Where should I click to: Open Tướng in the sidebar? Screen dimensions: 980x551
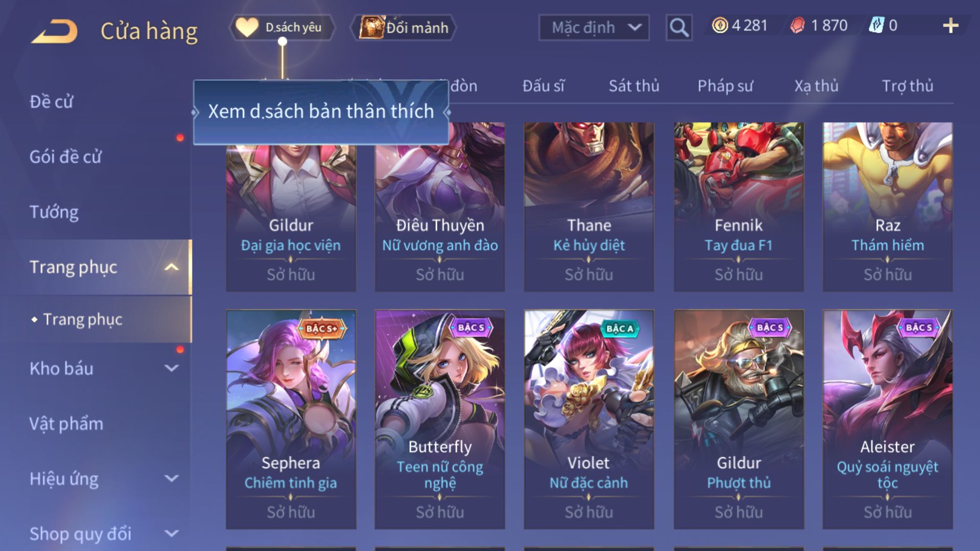pyautogui.click(x=54, y=212)
